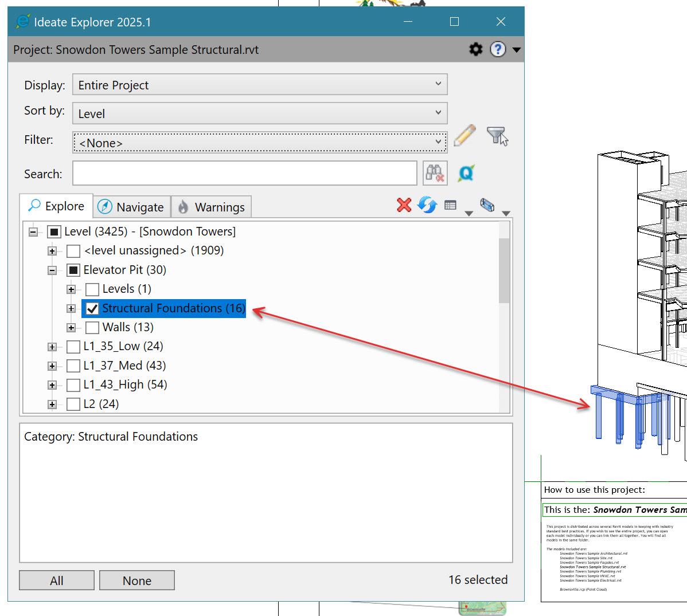Check the L2 (24) checkbox

(73, 404)
